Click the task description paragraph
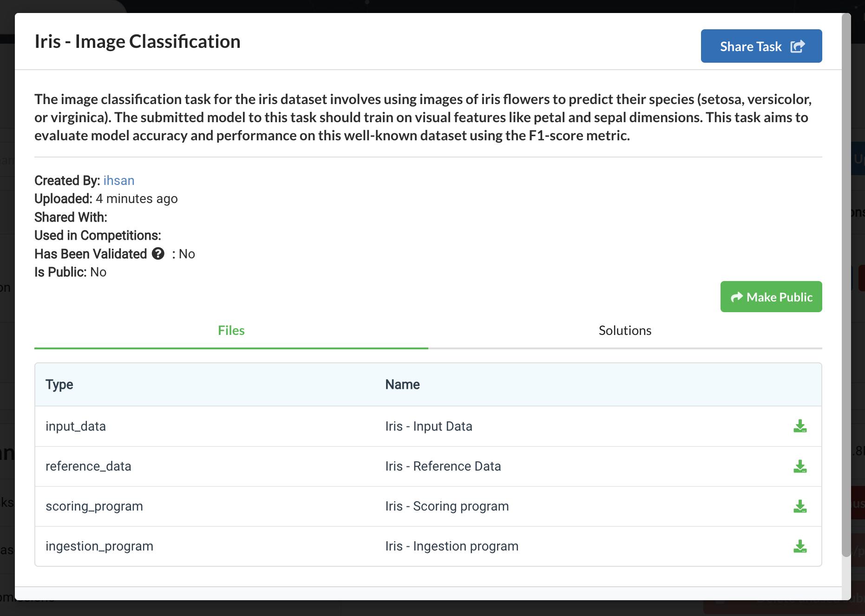865x616 pixels. (x=423, y=117)
